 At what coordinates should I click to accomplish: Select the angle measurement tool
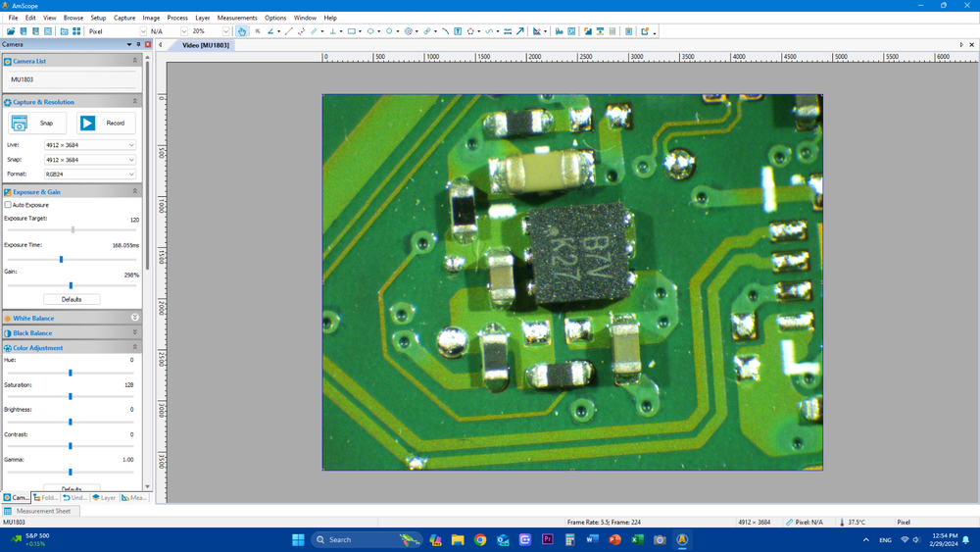pyautogui.click(x=271, y=31)
